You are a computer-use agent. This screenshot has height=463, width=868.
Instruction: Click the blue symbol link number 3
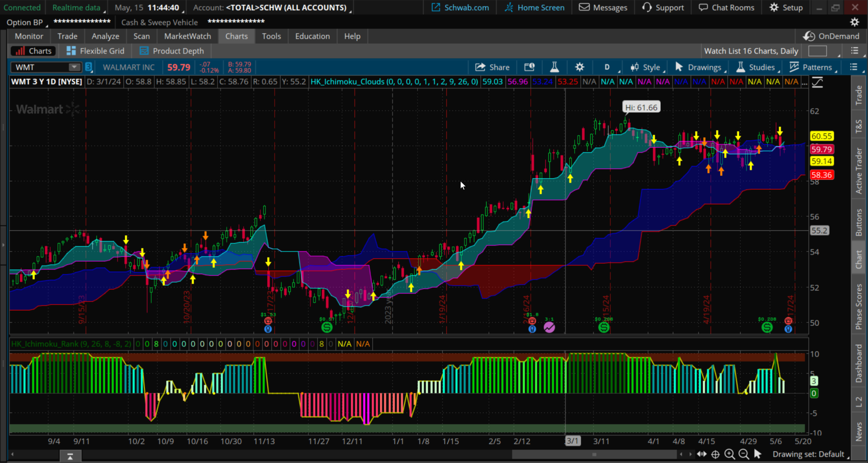click(x=89, y=67)
